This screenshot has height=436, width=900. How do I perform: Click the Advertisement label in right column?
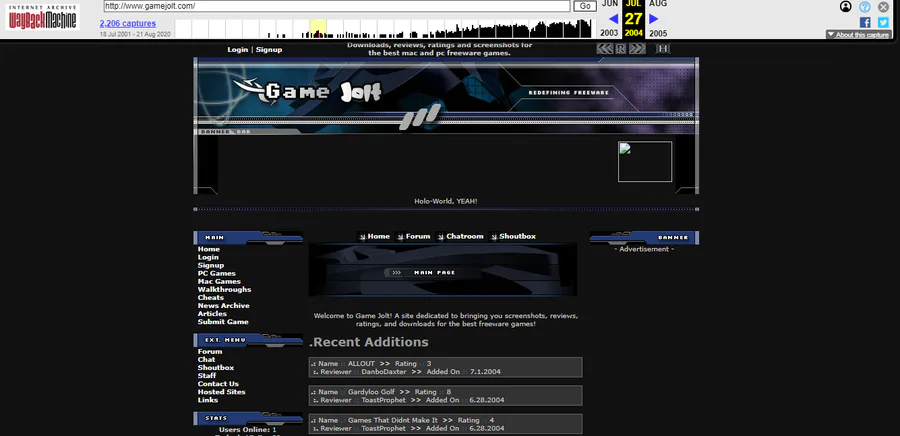click(x=644, y=249)
